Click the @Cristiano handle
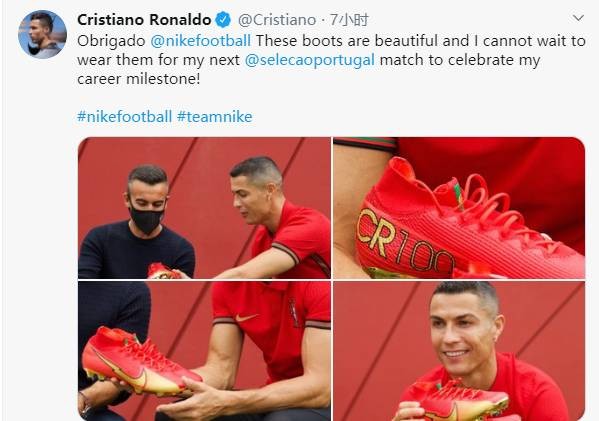The image size is (599, 421). pos(277,20)
